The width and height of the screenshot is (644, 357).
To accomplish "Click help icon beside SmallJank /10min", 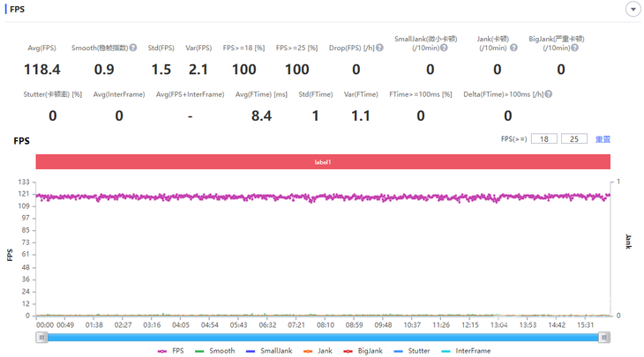I will [x=444, y=48].
